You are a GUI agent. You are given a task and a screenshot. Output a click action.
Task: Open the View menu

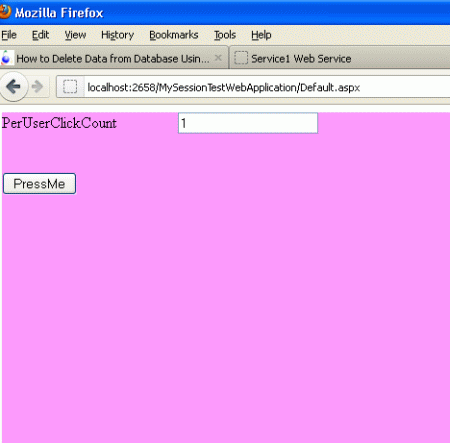click(75, 35)
